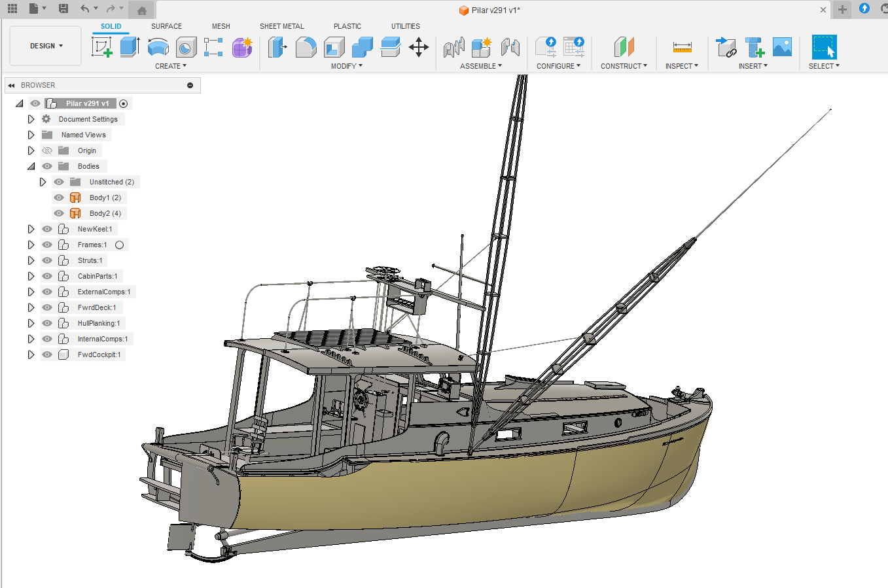The image size is (888, 588).
Task: Select the Extrude tool
Action: (x=130, y=47)
